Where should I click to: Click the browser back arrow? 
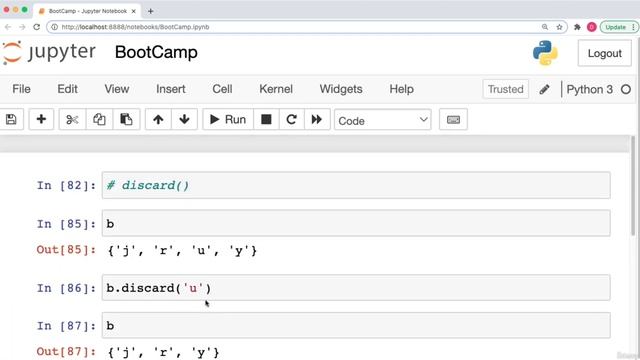[8, 27]
